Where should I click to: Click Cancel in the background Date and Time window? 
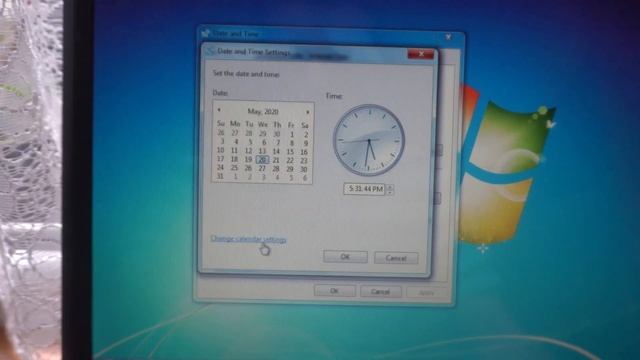[380, 292]
